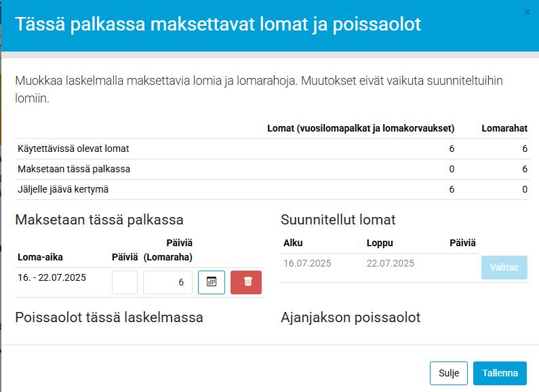Close the dialog with the X icon

click(x=528, y=12)
